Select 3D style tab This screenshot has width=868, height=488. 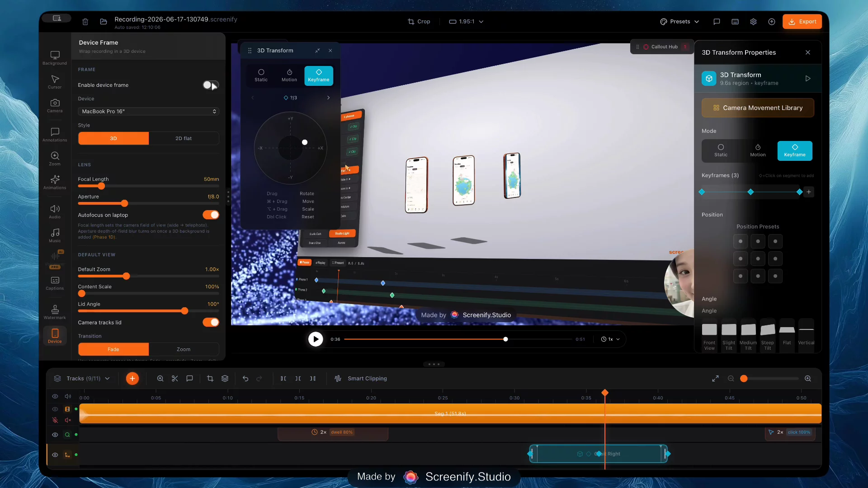(x=113, y=138)
